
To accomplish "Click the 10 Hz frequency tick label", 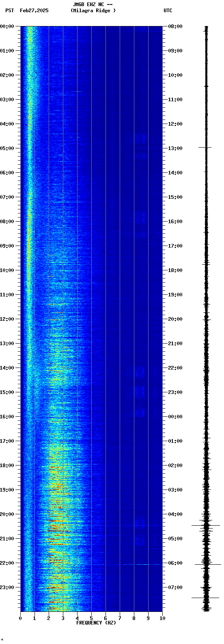I will click(162, 618).
